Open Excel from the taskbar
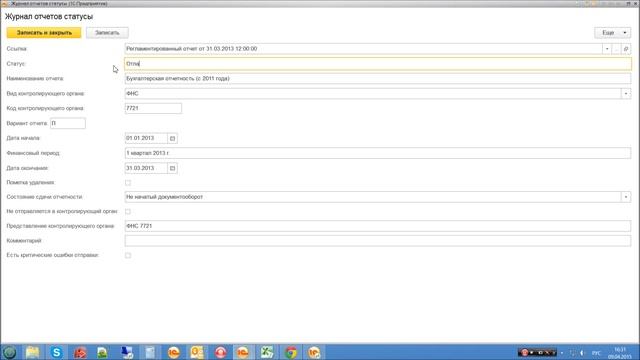640x360 pixels. (267, 352)
